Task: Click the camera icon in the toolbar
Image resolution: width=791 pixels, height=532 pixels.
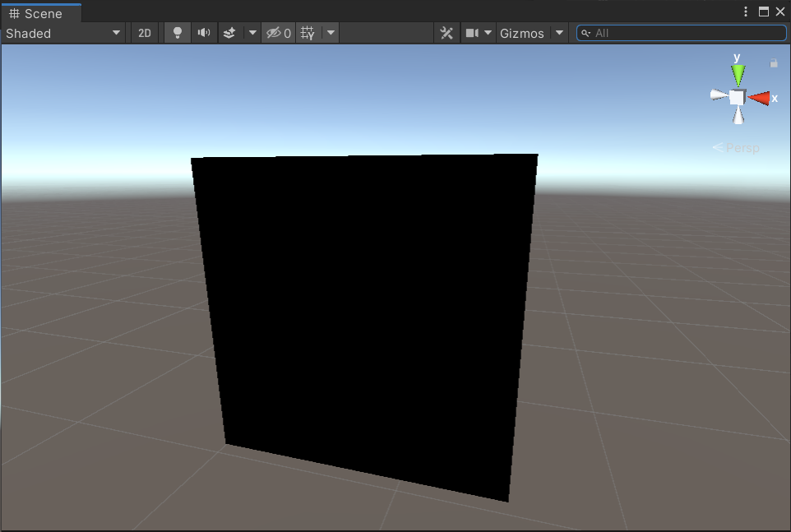Action: [x=472, y=33]
